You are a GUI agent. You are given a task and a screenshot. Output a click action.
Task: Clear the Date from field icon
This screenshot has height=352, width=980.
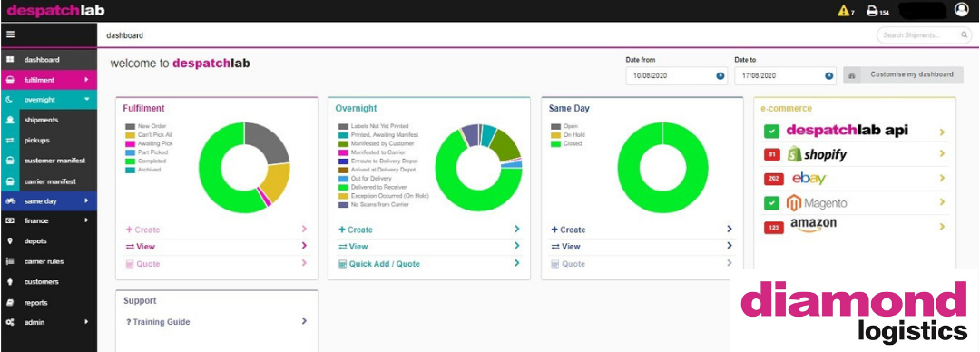click(x=720, y=75)
